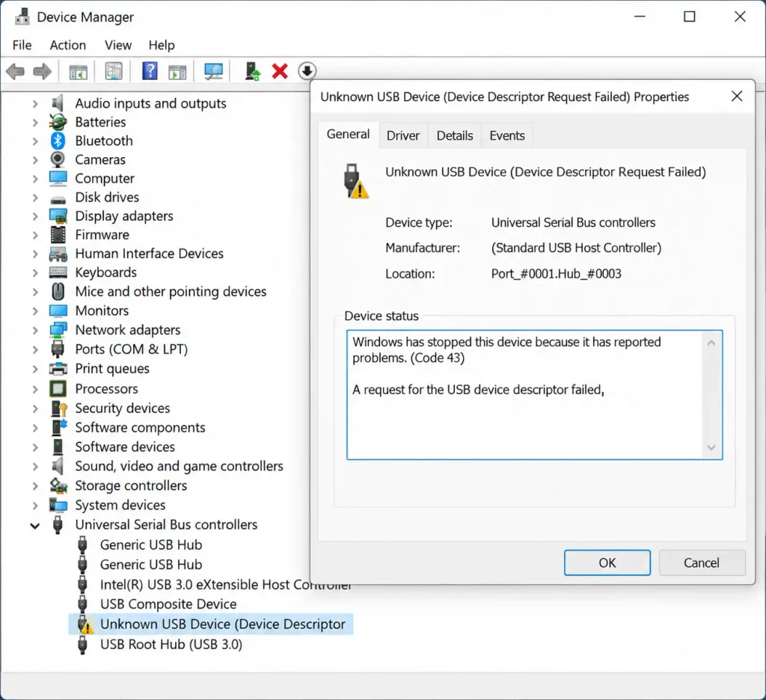766x700 pixels.
Task: Expand the Human Interface Devices chevron
Action: tap(34, 254)
